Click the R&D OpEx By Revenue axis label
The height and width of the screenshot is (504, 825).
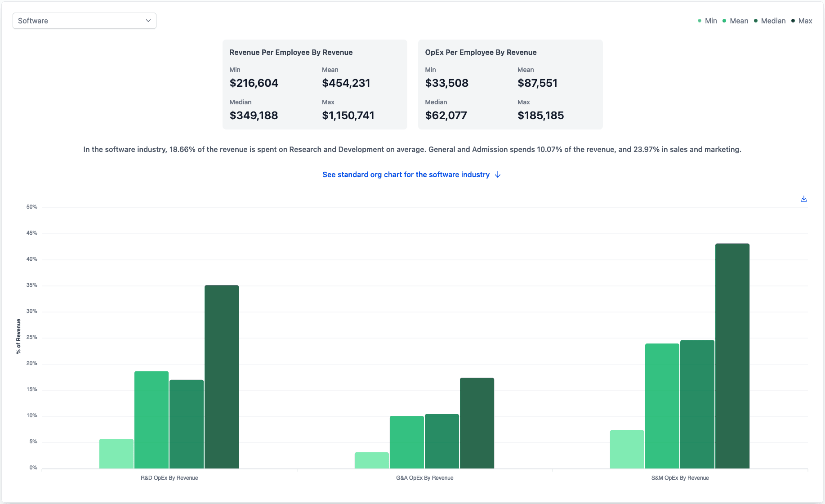coord(169,478)
